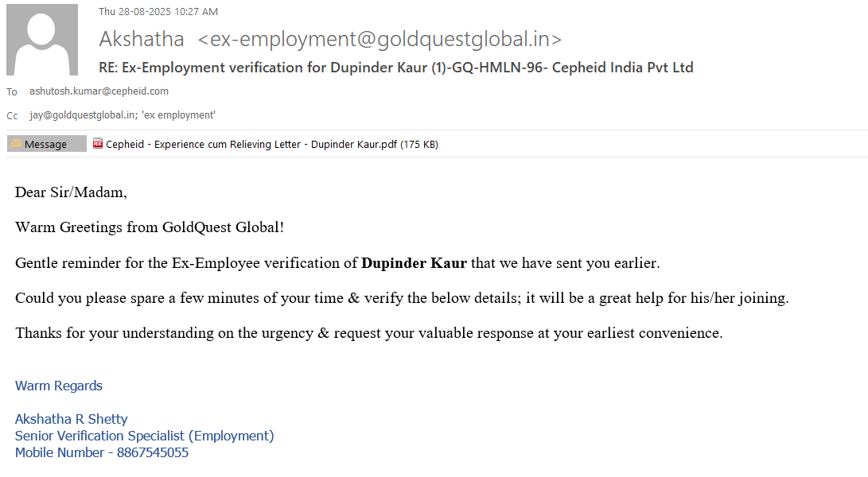The width and height of the screenshot is (868, 477).
Task: Click the To label
Action: pos(12,92)
